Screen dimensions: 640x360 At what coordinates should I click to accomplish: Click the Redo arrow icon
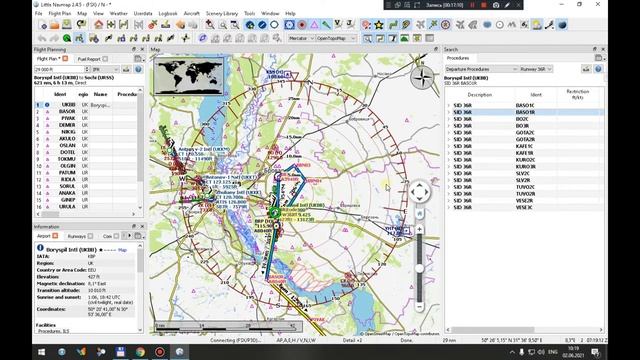(x=54, y=38)
